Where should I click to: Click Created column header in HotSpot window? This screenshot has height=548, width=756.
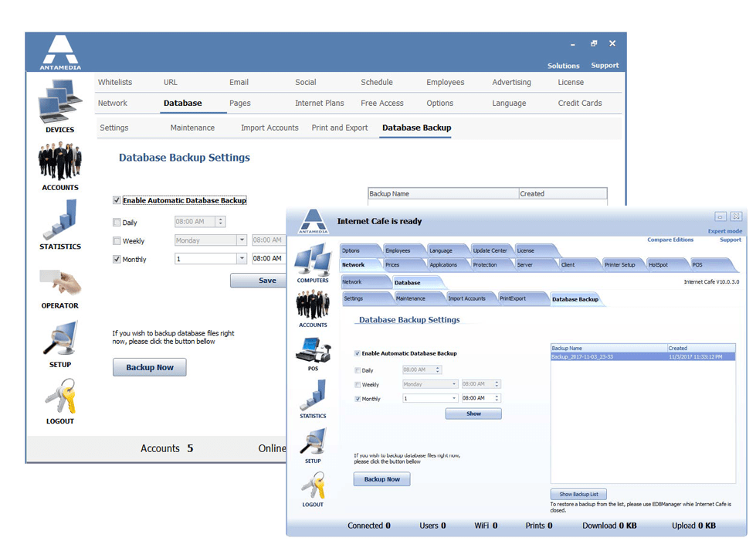point(563,193)
